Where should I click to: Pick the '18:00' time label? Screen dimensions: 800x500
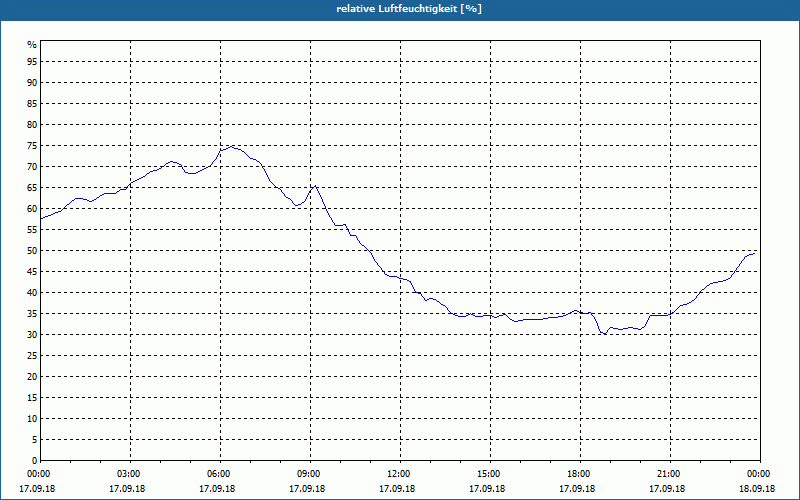(579, 474)
